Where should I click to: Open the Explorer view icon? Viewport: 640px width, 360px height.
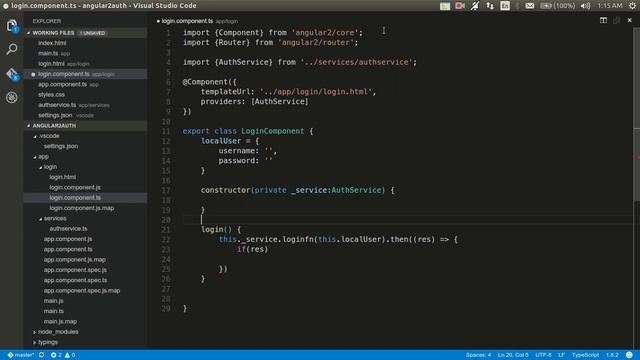coord(12,25)
